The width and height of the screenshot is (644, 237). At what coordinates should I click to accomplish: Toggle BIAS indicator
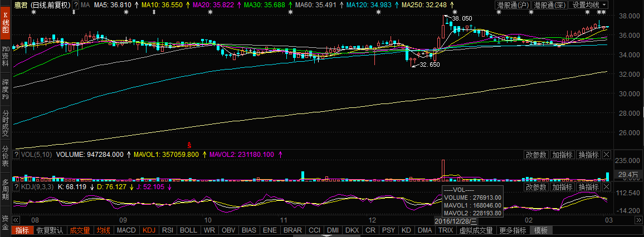point(250,230)
